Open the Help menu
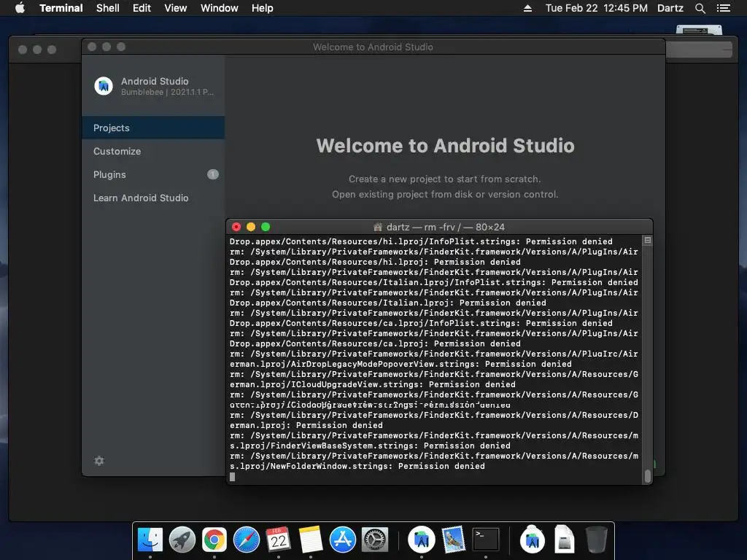 (x=262, y=8)
